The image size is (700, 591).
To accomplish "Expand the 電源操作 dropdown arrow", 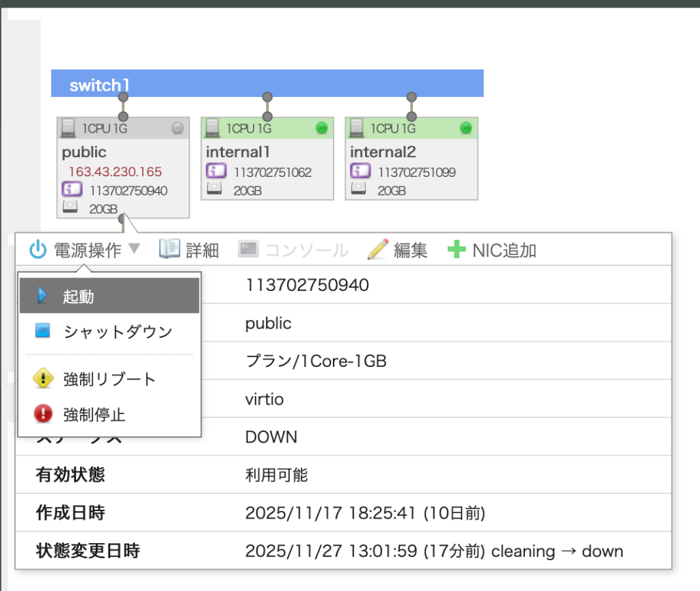I will (134, 249).
